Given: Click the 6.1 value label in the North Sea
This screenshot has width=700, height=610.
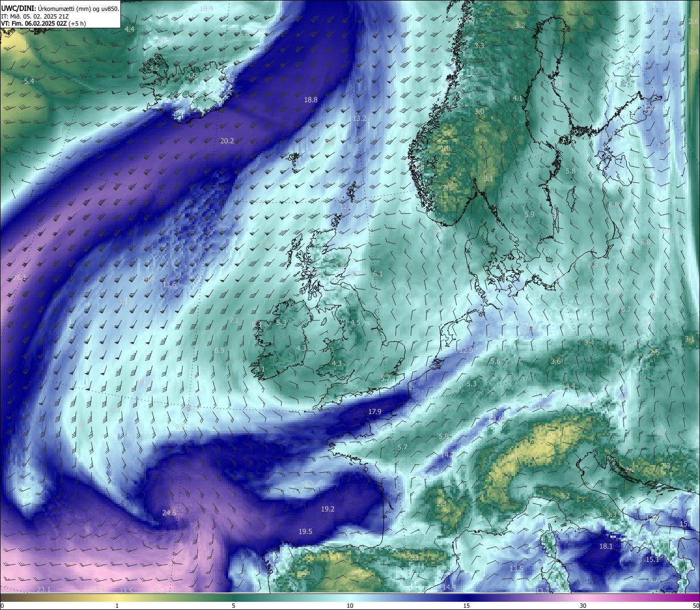Looking at the screenshot, I should [378, 274].
